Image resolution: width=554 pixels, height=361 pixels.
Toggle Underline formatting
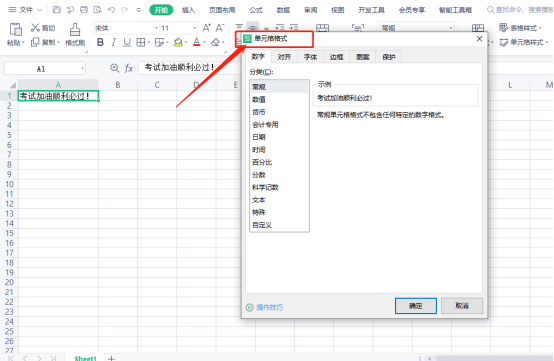(127, 42)
